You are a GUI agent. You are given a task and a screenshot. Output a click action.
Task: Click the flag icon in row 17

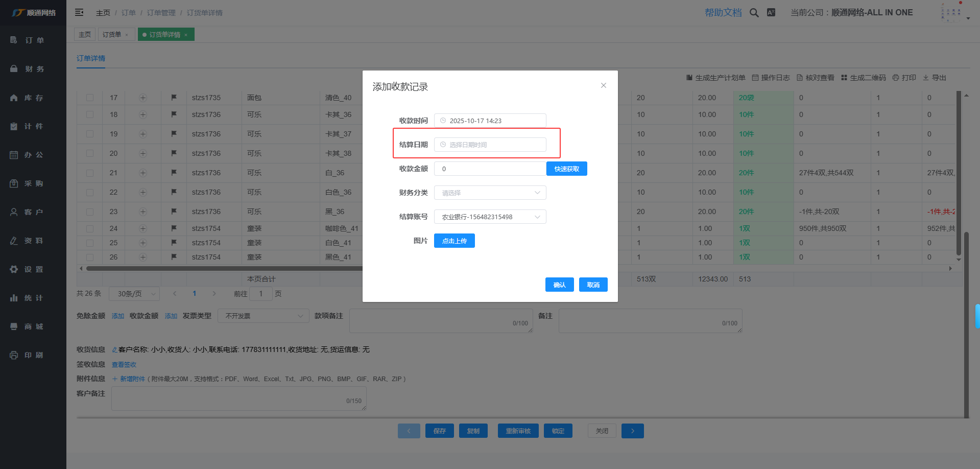(x=174, y=98)
